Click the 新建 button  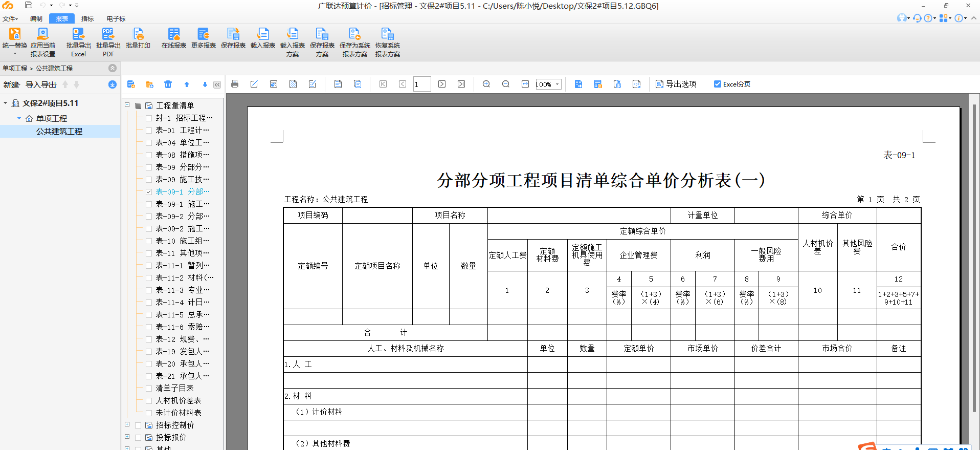[11, 84]
